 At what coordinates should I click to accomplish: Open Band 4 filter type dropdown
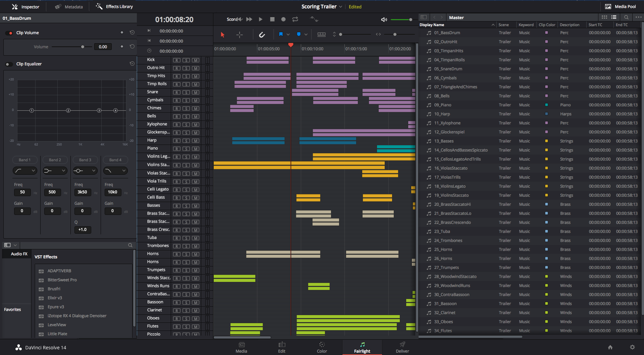[115, 171]
